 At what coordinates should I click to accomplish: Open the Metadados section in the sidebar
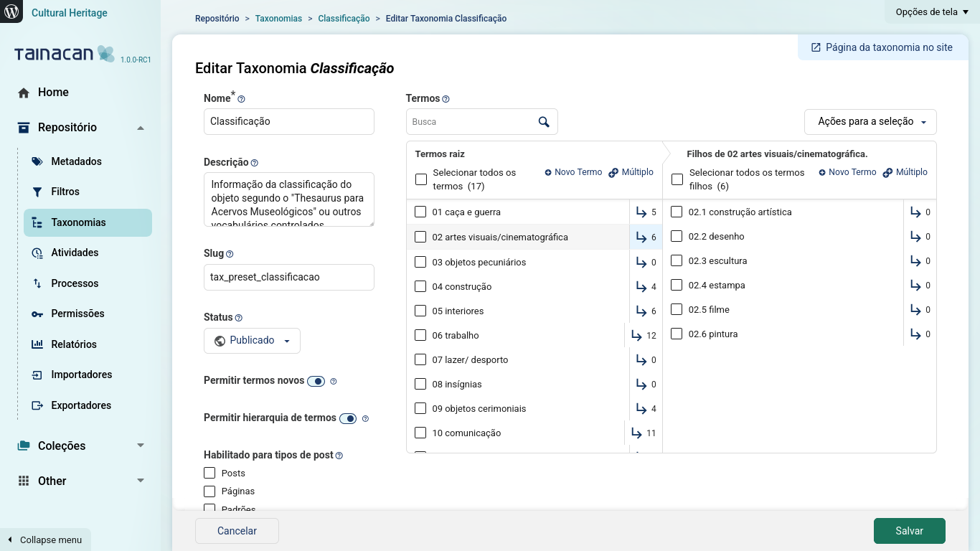(x=36, y=161)
